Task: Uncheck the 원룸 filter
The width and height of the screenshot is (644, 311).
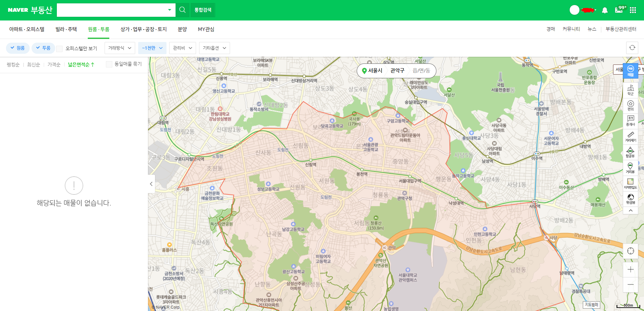Action: click(x=18, y=48)
